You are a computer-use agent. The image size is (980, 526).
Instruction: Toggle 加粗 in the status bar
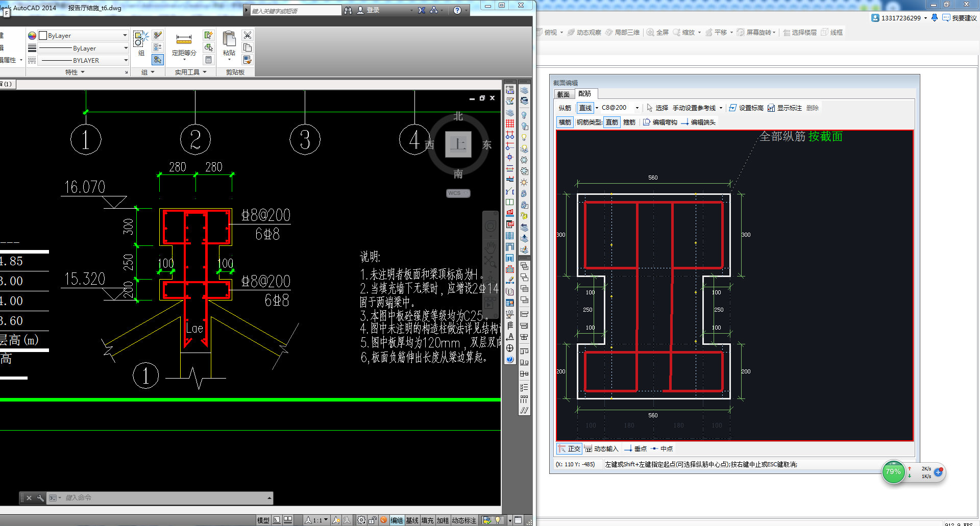(443, 520)
